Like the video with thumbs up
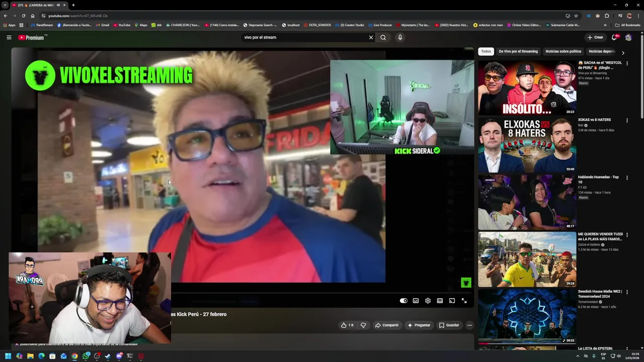Viewport: 644px width, 362px height. [347, 325]
